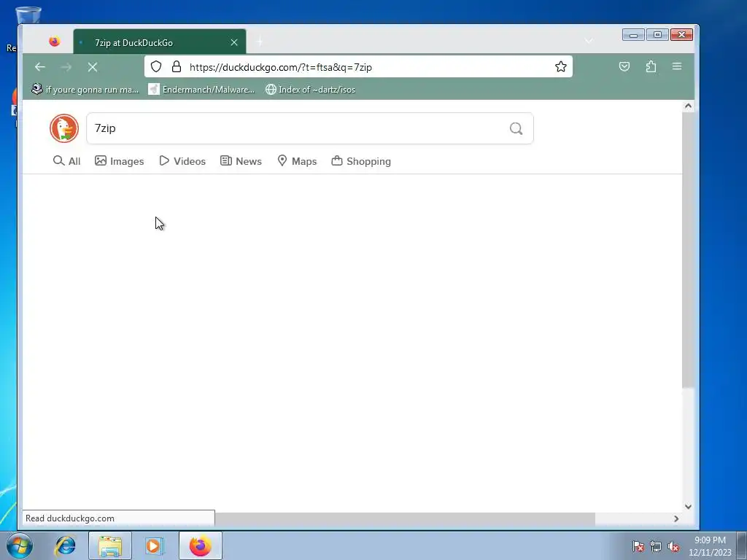Open the Firefox application menu
The width and height of the screenshot is (747, 560).
(677, 66)
